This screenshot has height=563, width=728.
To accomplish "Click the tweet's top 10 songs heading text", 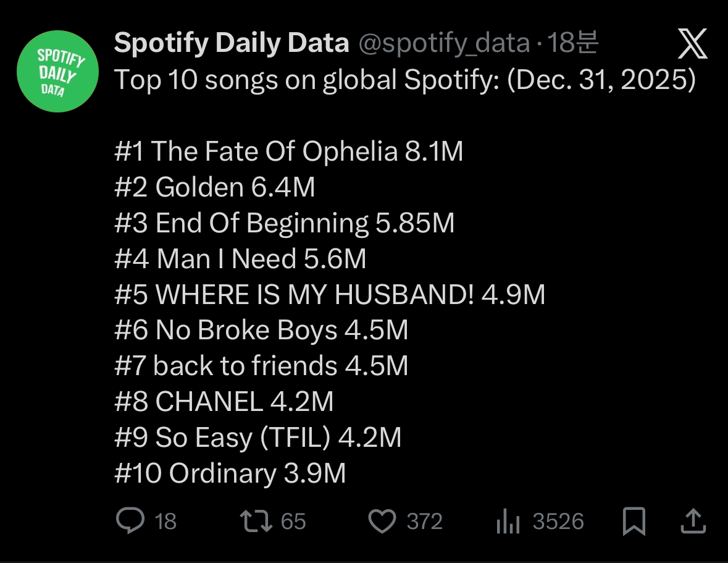I will click(x=405, y=80).
